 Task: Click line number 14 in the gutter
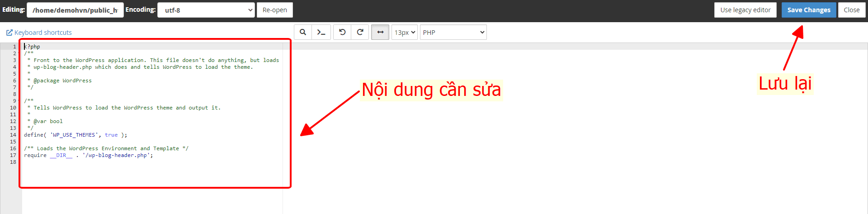[x=13, y=135]
